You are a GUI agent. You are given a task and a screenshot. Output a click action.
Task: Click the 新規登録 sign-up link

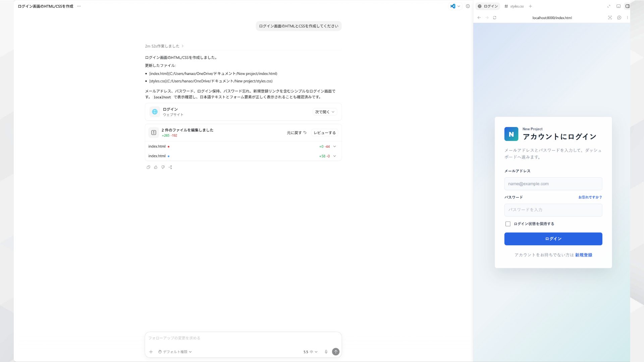(584, 255)
